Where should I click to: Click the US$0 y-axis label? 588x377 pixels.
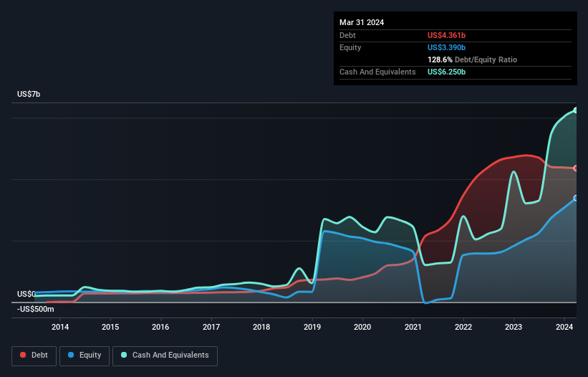pos(26,294)
